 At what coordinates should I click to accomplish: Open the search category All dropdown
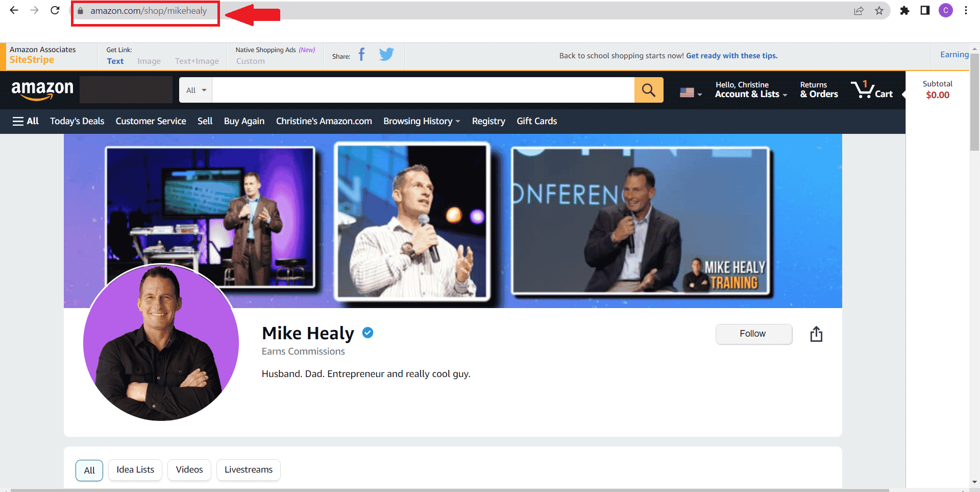(x=196, y=90)
